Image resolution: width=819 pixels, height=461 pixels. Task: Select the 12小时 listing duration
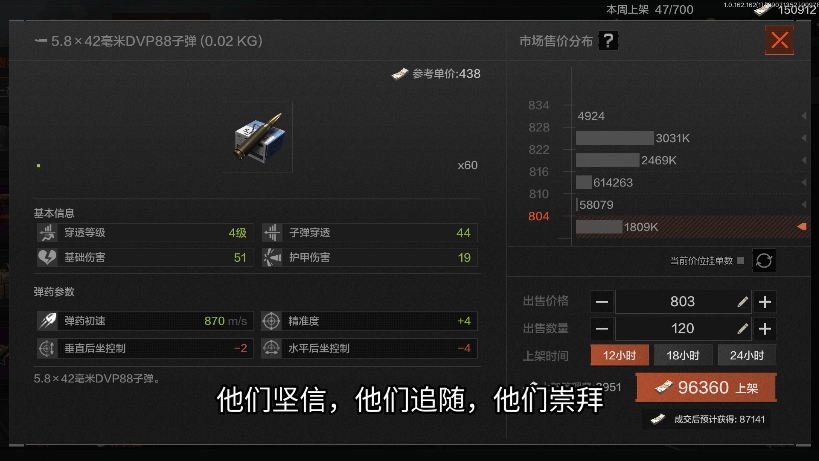[619, 356]
